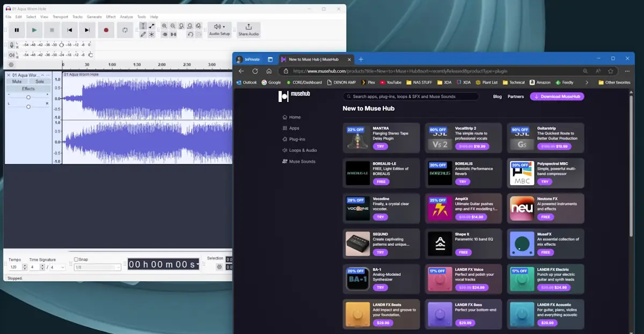Select the Envelope tool
This screenshot has height=334, width=644.
152,26
